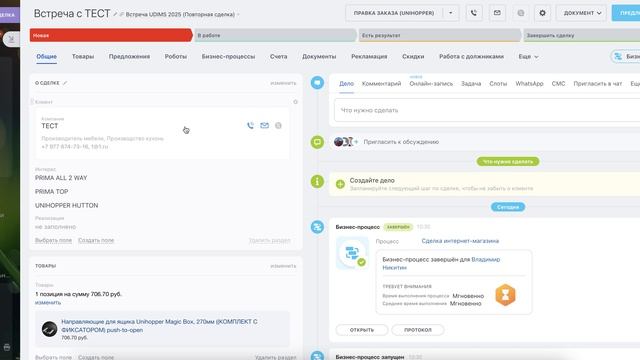Click Создать поле in the О сделке section
This screenshot has width=640, height=360.
tap(96, 240)
